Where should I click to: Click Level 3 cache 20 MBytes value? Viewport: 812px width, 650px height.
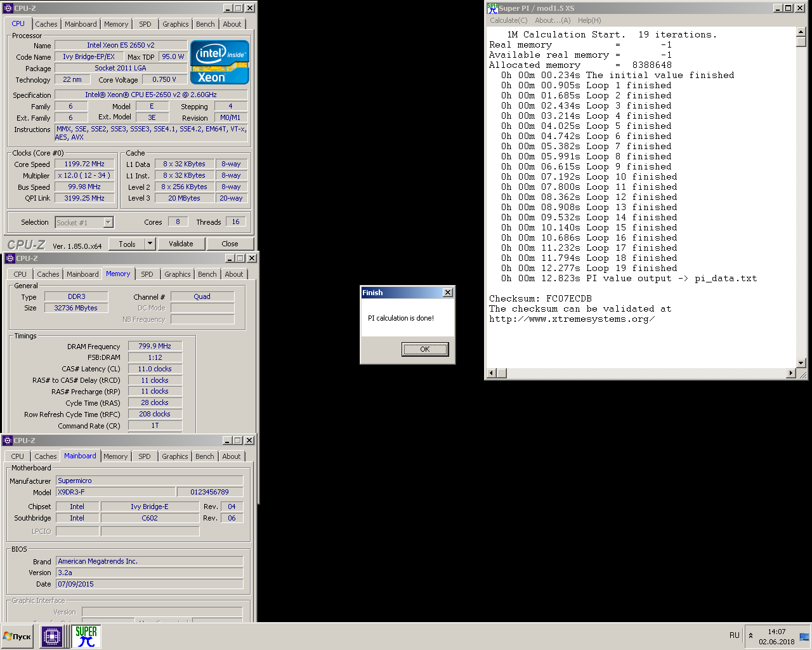click(x=185, y=198)
